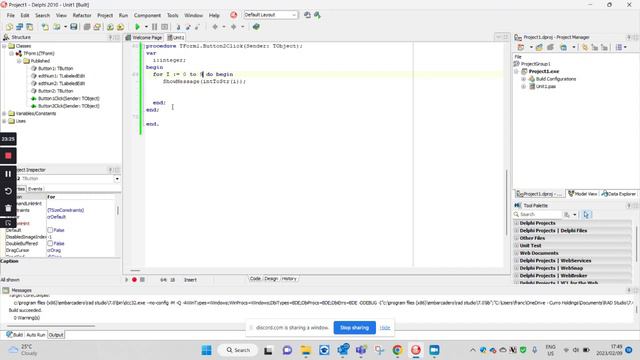The image size is (640, 360).
Task: Click the Step Over toolbar icon
Action: pos(188,27)
